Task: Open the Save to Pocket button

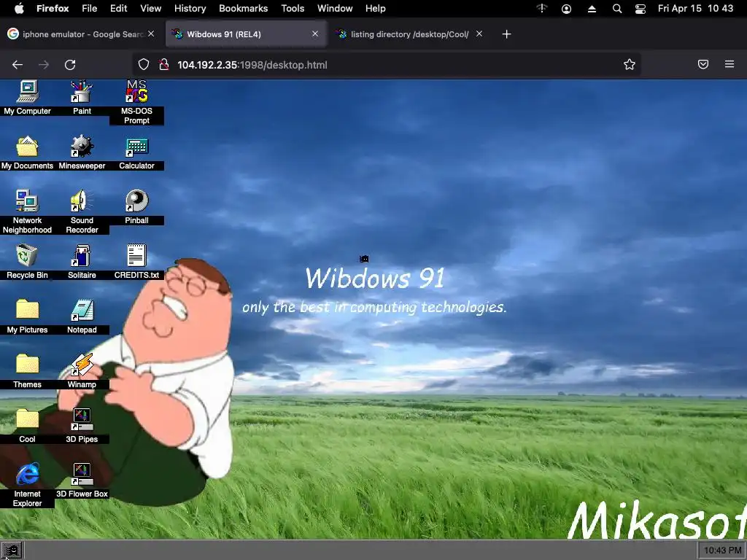Action: point(703,64)
